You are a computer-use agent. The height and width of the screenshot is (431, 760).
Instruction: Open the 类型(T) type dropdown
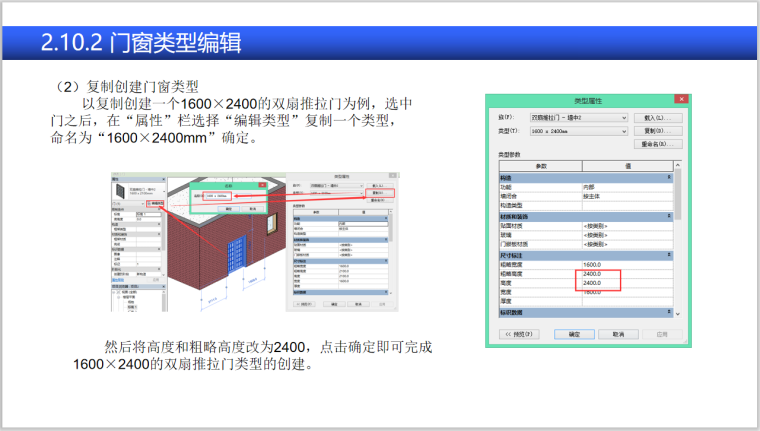coord(578,131)
